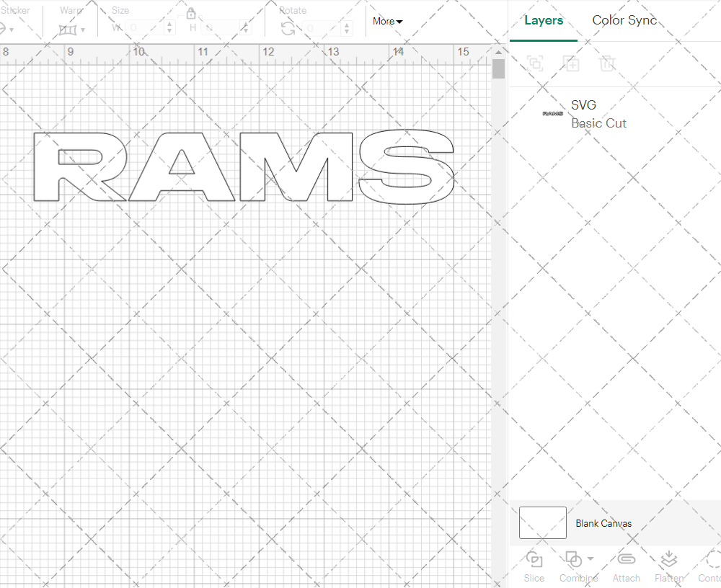
Task: Click the Height size input field
Action: [x=221, y=27]
